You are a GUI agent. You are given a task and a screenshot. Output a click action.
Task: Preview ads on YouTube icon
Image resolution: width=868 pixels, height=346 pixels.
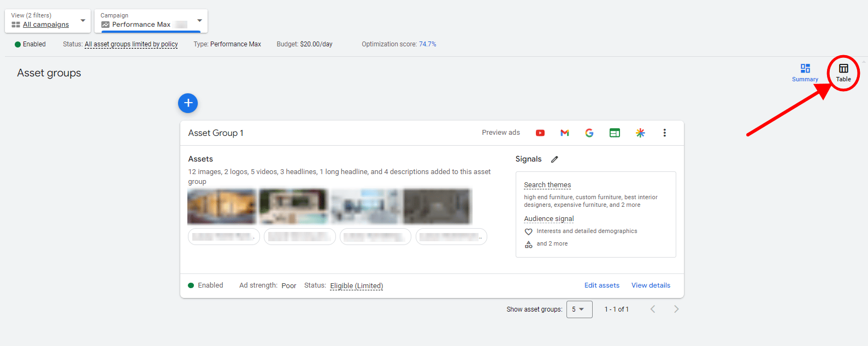(540, 133)
